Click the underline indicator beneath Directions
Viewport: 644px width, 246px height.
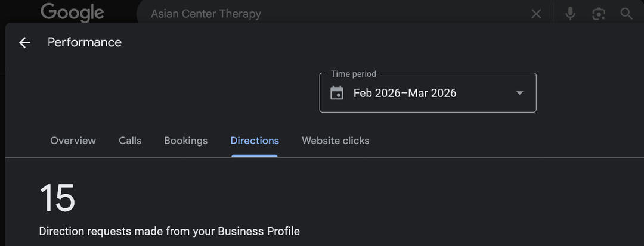[x=255, y=155]
